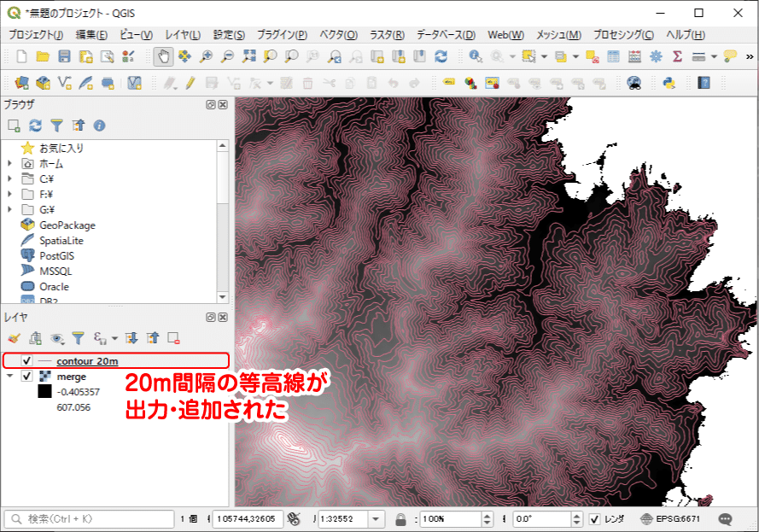Add a new group in the Layers panel
This screenshot has width=759, height=532.
click(35, 337)
